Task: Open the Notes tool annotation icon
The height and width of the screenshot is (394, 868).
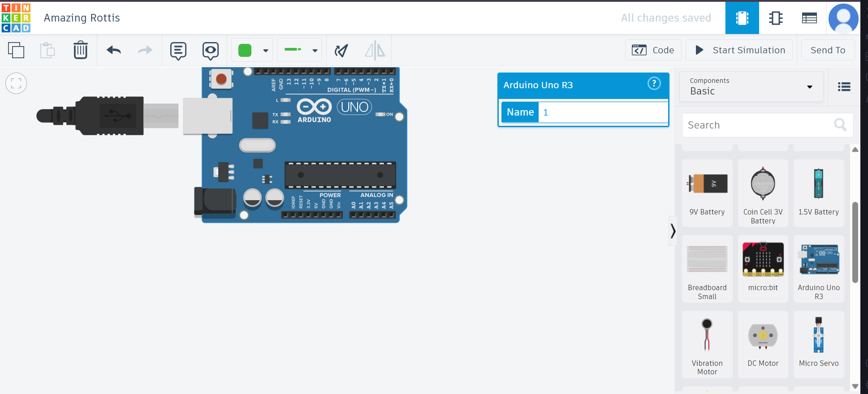Action: pos(178,51)
